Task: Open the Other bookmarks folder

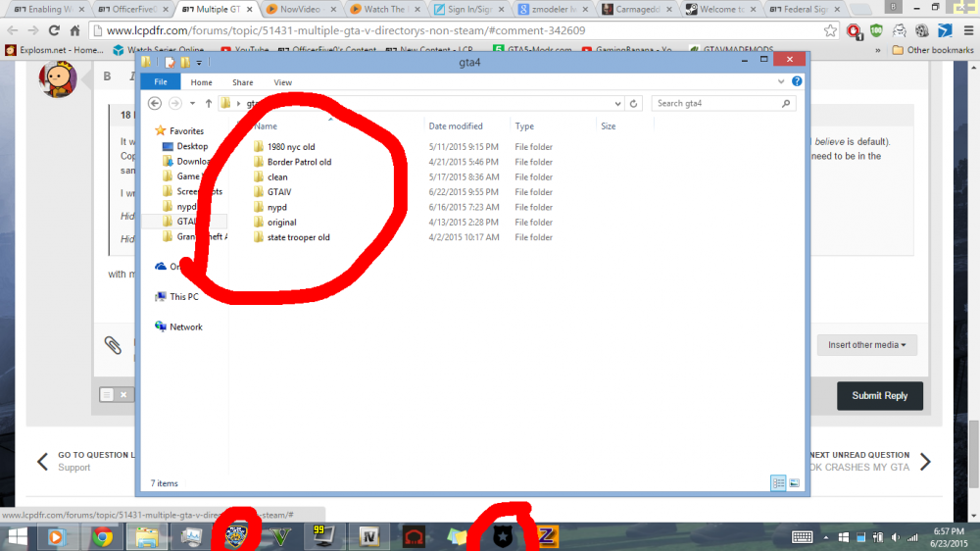Action: 933,49
